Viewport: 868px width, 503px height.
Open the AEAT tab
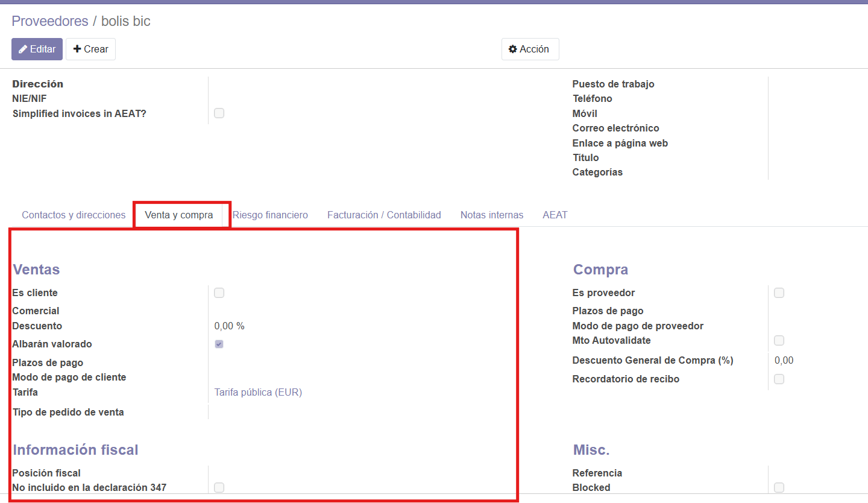(x=555, y=215)
